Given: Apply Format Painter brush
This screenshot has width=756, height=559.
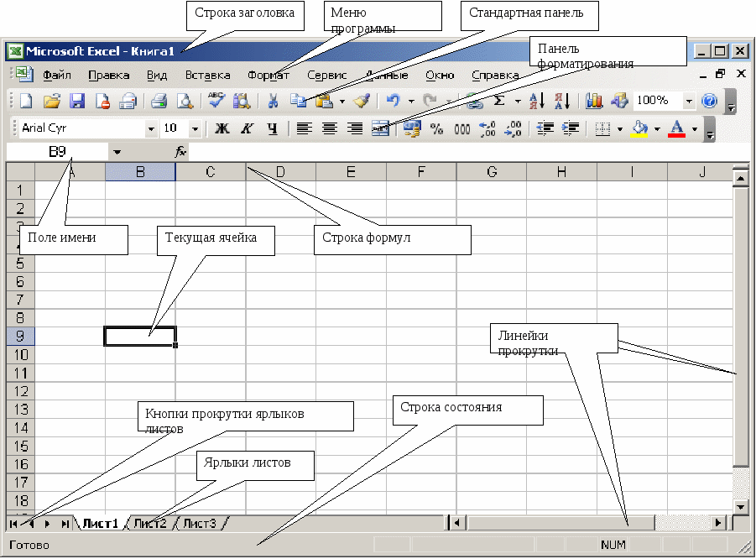Looking at the screenshot, I should pos(362,101).
